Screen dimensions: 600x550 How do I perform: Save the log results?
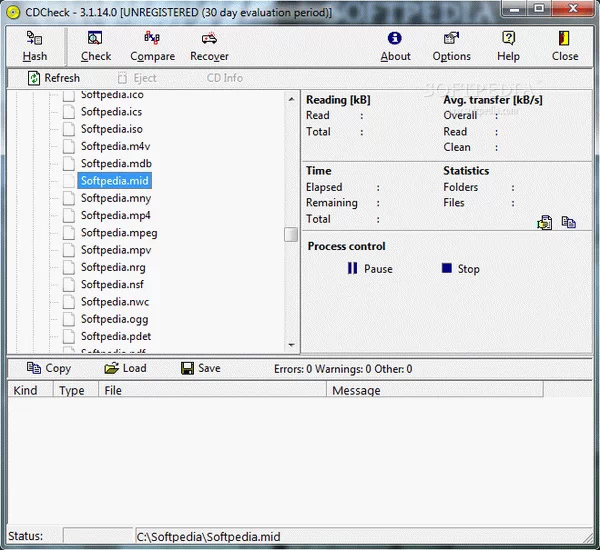(200, 368)
